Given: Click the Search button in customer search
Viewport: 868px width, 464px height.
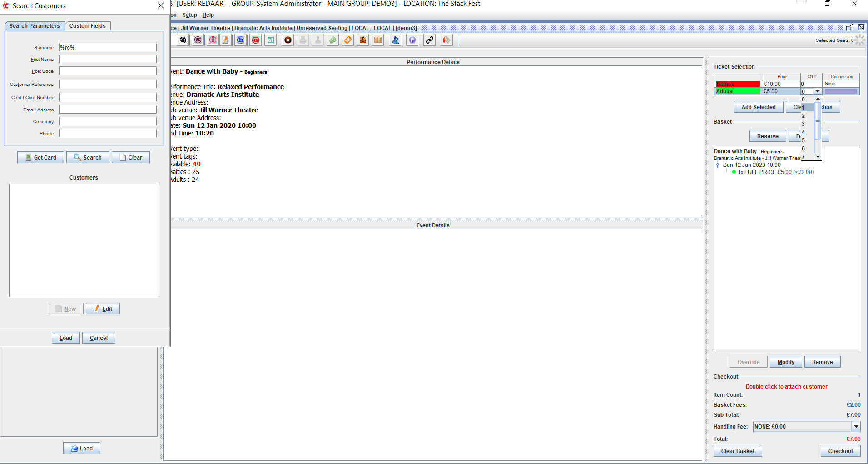Looking at the screenshot, I should 88,157.
